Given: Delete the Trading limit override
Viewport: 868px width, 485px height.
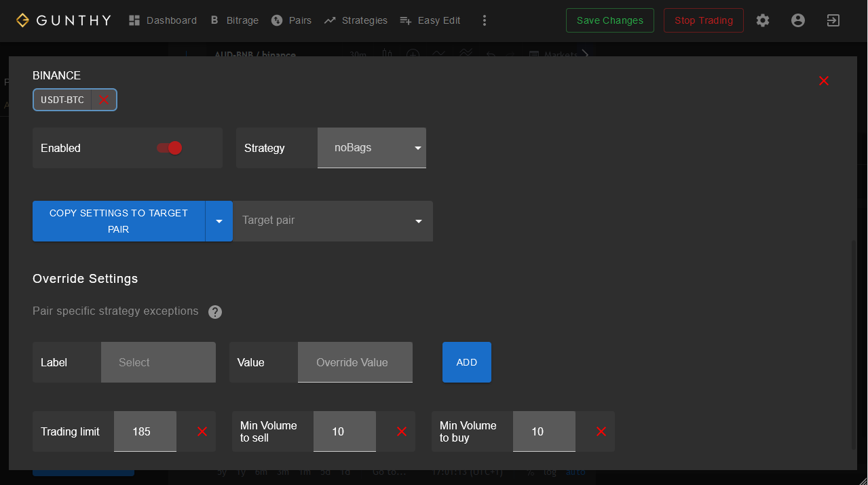Looking at the screenshot, I should pos(202,431).
